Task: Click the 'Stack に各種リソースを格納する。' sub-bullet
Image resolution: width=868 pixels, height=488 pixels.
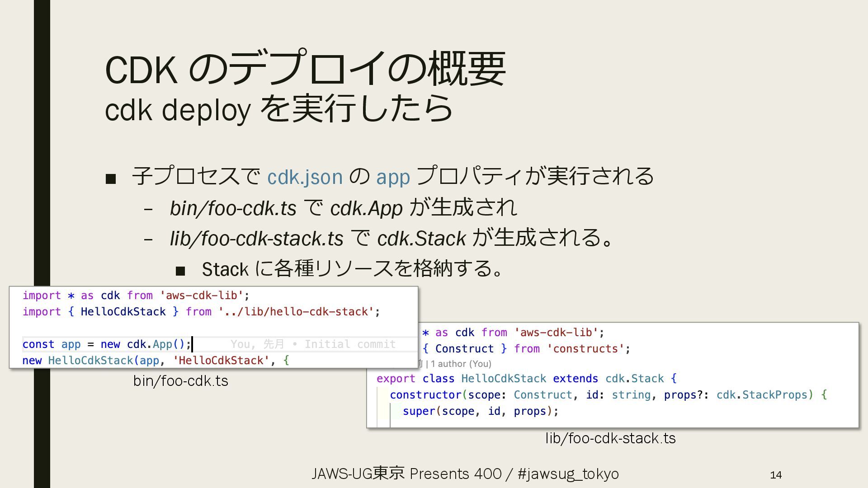Action: click(x=352, y=269)
